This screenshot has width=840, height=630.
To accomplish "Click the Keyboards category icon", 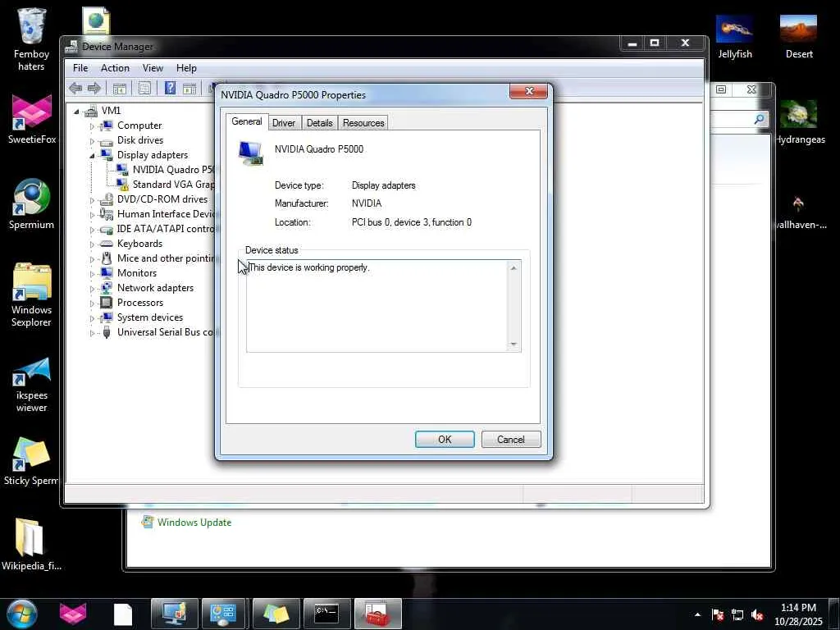I will pyautogui.click(x=107, y=244).
